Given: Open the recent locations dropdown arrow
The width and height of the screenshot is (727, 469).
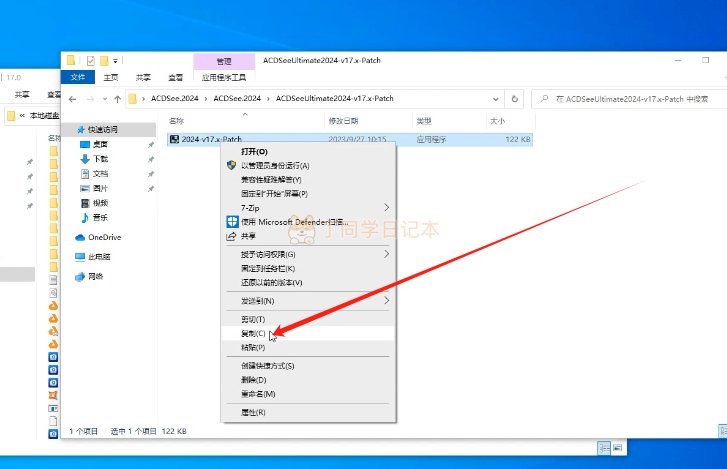Looking at the screenshot, I should click(105, 99).
